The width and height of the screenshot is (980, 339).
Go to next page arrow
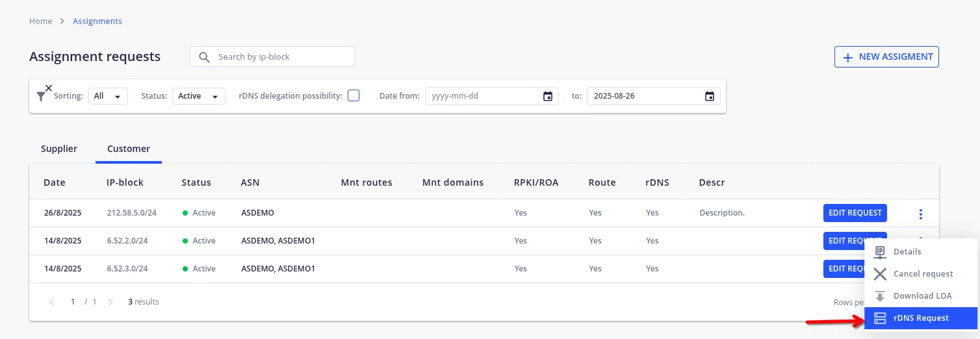point(110,302)
